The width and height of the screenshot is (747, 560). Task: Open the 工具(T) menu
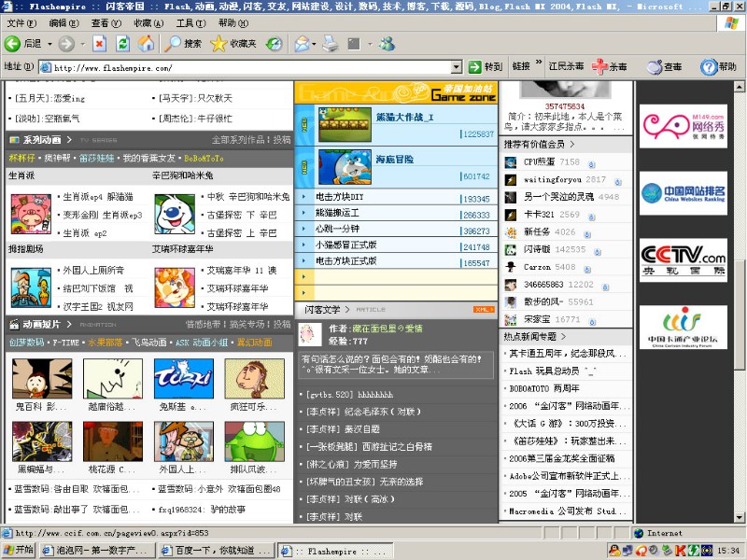pos(190,22)
